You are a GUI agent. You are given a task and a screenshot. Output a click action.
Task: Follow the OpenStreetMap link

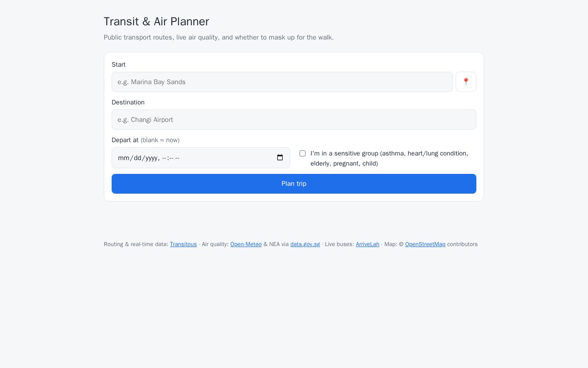pos(425,244)
